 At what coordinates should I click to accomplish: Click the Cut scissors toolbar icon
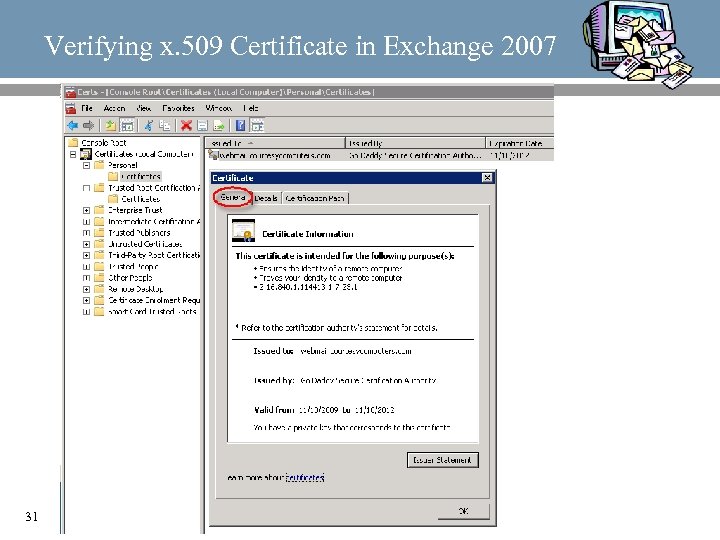pyautogui.click(x=149, y=125)
